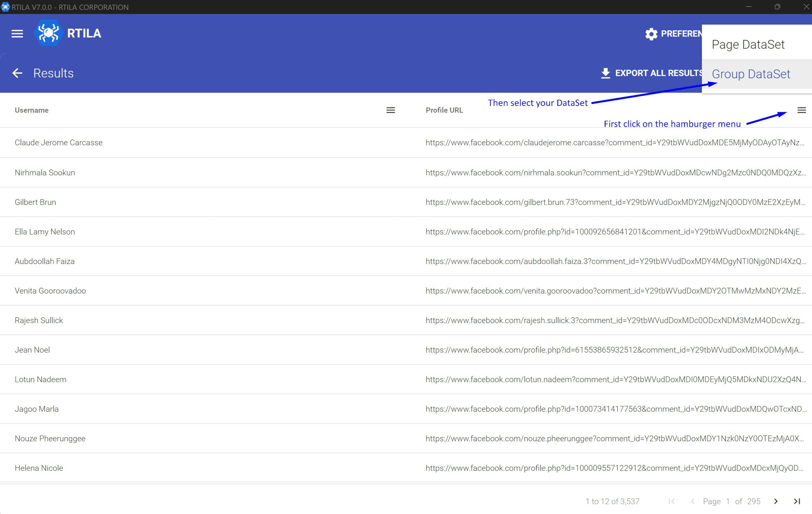Open the Profile URL column hamburger menu
812x514 pixels.
(801, 110)
